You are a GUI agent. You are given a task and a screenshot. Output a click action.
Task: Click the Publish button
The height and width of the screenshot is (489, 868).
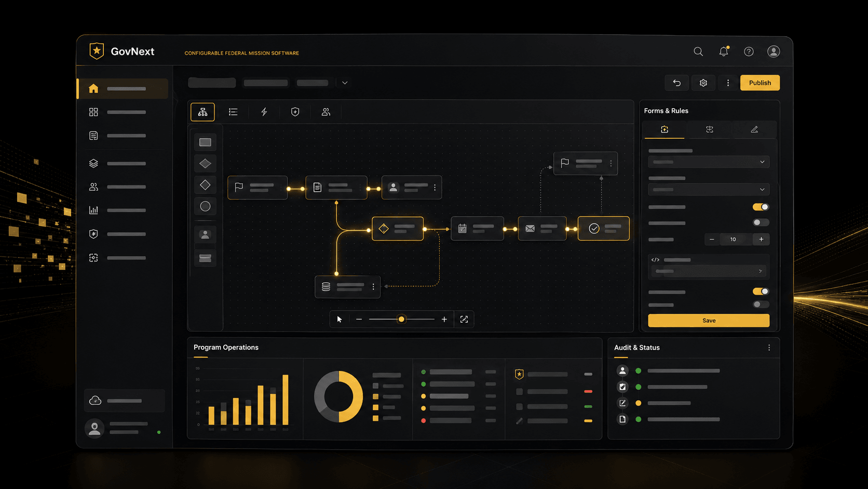[760, 83]
